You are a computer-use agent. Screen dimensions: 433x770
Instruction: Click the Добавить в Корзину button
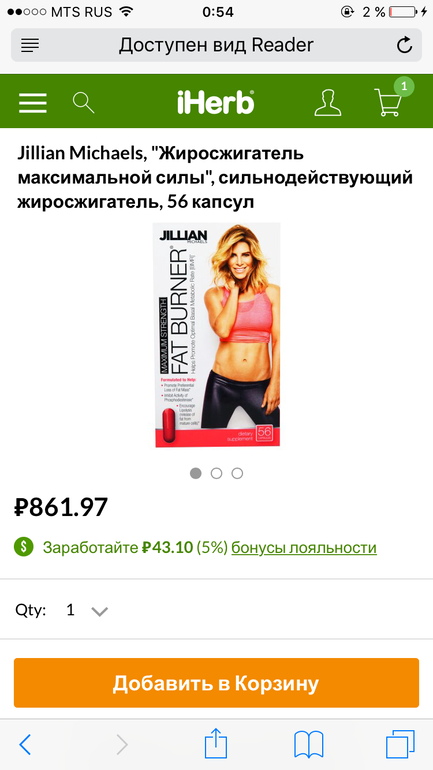216,683
